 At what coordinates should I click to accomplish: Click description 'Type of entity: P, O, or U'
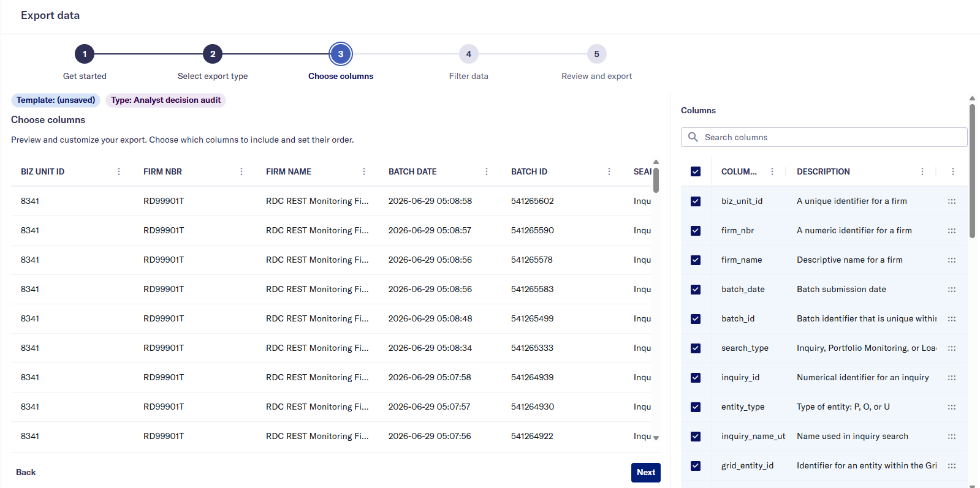[x=843, y=407]
